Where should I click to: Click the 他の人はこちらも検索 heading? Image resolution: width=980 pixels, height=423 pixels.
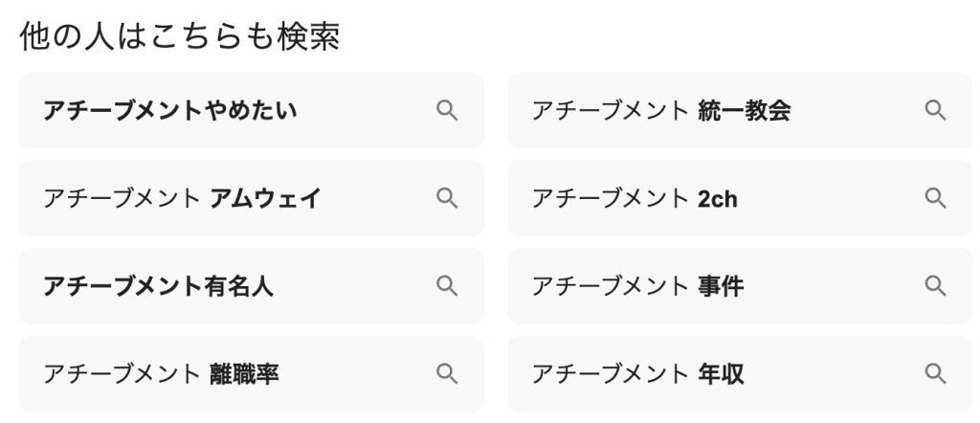click(x=180, y=37)
